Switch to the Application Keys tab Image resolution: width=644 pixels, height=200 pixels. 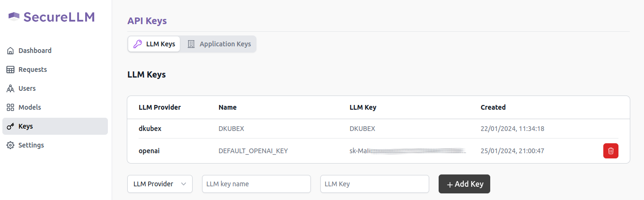219,44
